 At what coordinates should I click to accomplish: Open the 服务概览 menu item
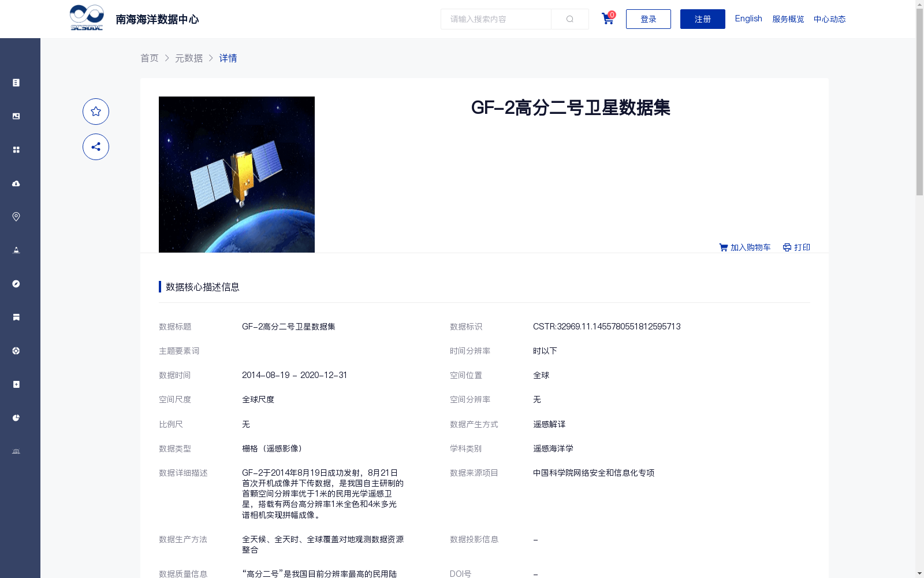(788, 19)
